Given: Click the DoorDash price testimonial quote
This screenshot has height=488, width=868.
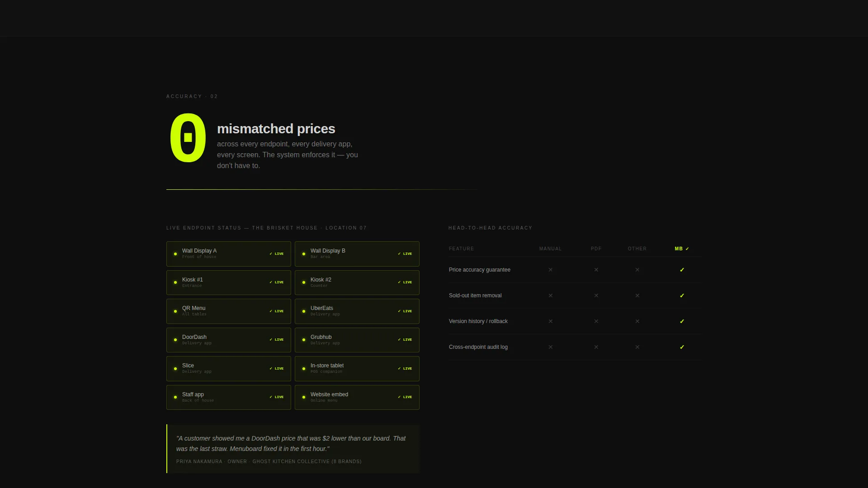Looking at the screenshot, I should pos(291,444).
